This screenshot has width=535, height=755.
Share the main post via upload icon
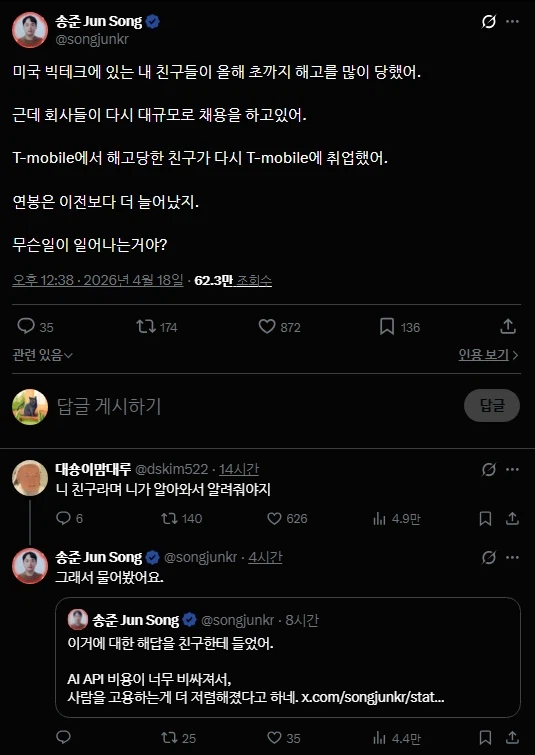point(508,326)
